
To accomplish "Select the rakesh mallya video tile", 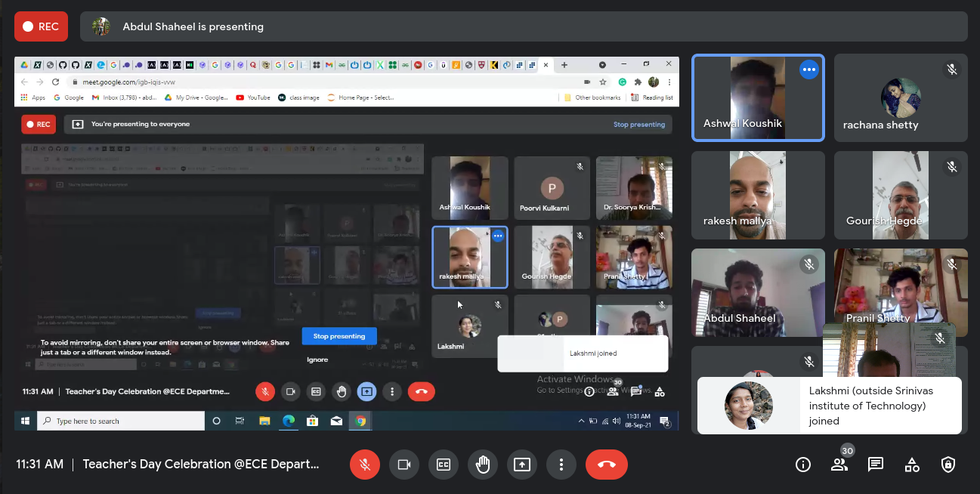I will [x=758, y=196].
